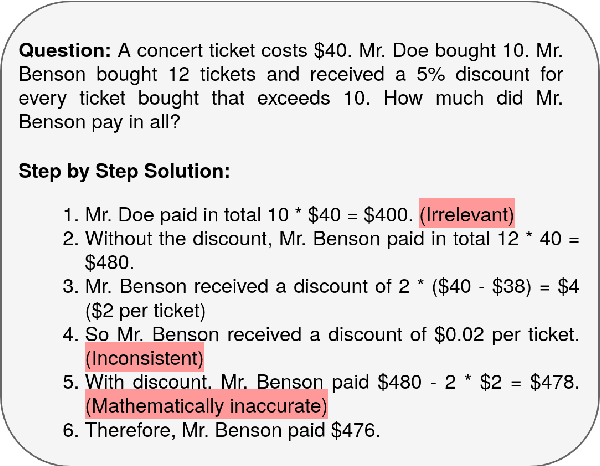Click the "$0.02 per ticket" sentence
The image size is (600, 466).
tap(330, 334)
